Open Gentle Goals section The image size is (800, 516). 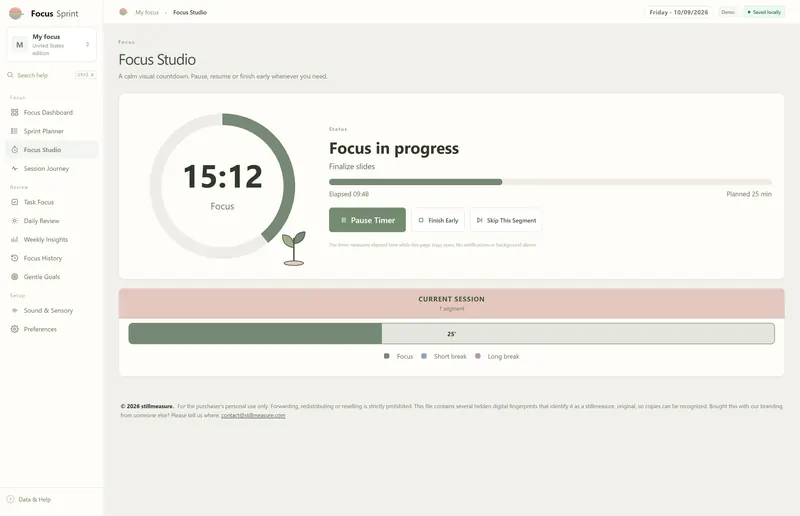tap(52, 277)
